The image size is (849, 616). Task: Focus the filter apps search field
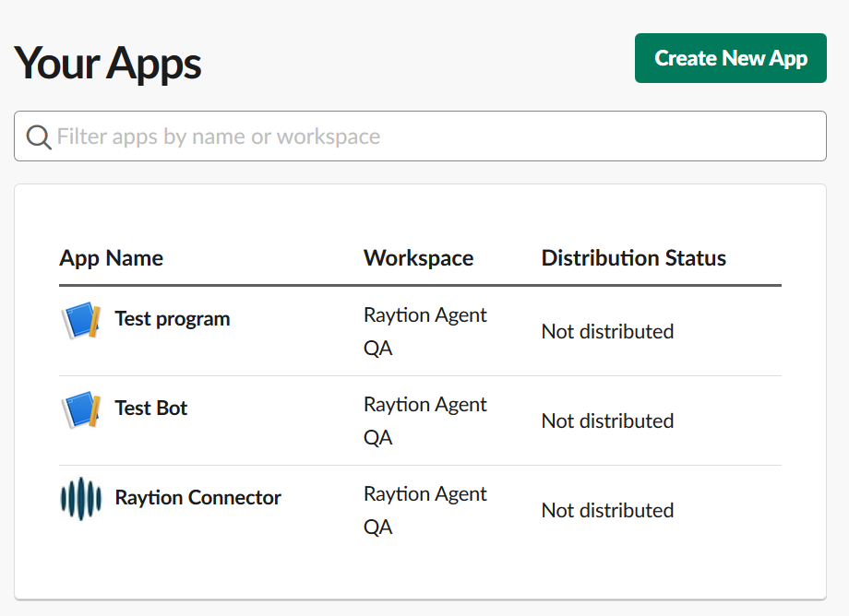point(434,136)
